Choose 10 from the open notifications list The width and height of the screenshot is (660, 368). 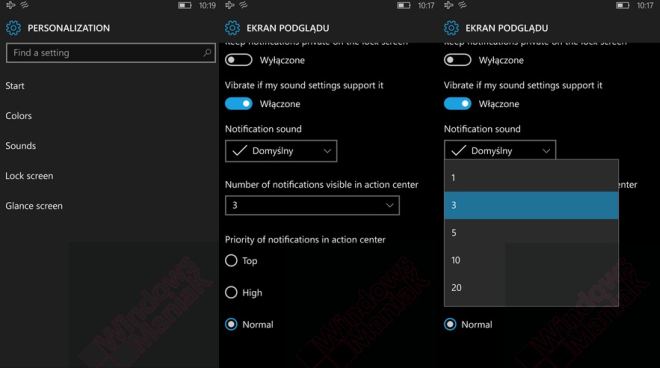point(531,260)
